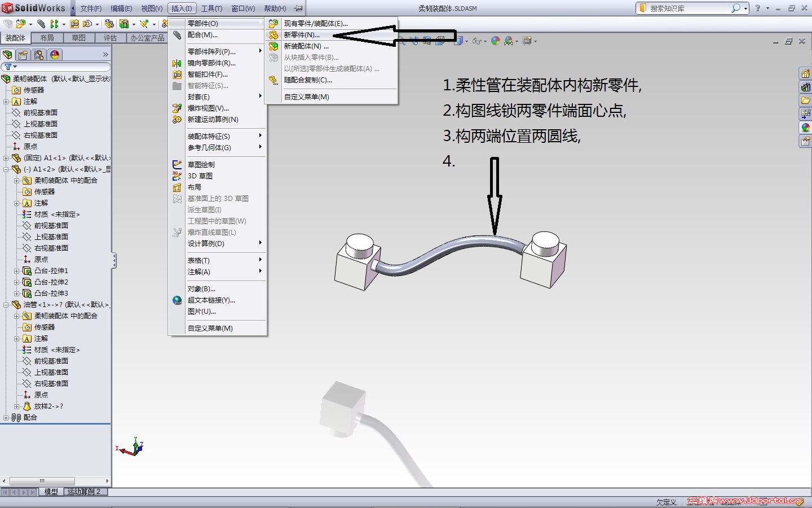Expand the (固定) A1<1> component node
Screen dimensions: 812x508
click(x=6, y=158)
